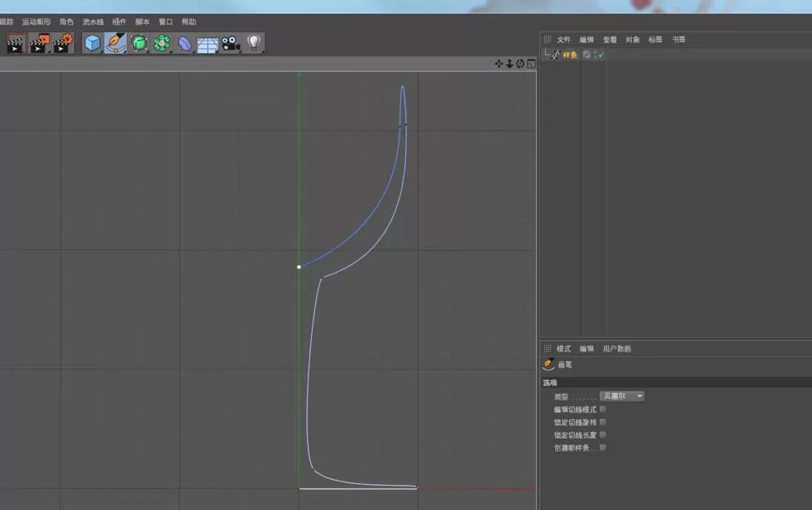Open the 书签 menu in Object Manager
The image size is (812, 510).
point(679,39)
